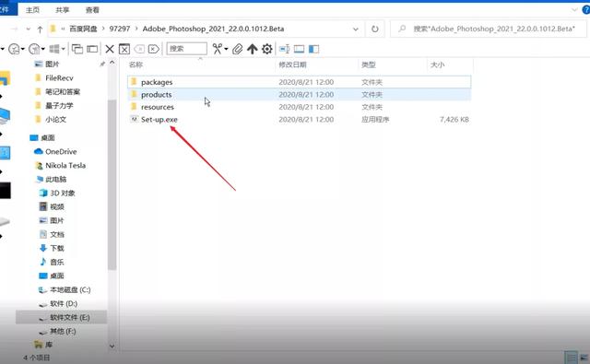Open 本地磁盘 (C:) drive
The height and width of the screenshot is (364, 590).
70,290
